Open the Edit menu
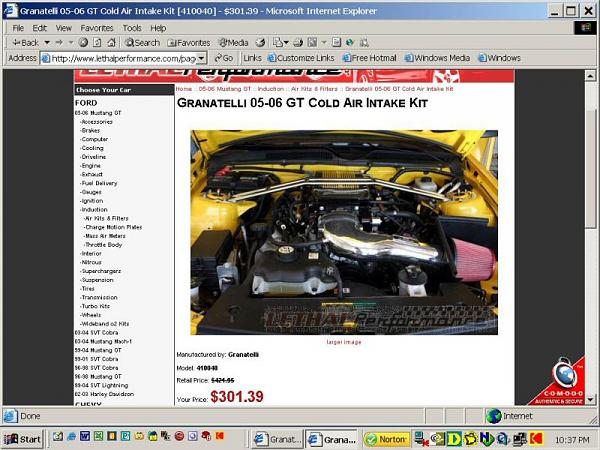The image size is (600, 450). [x=39, y=28]
